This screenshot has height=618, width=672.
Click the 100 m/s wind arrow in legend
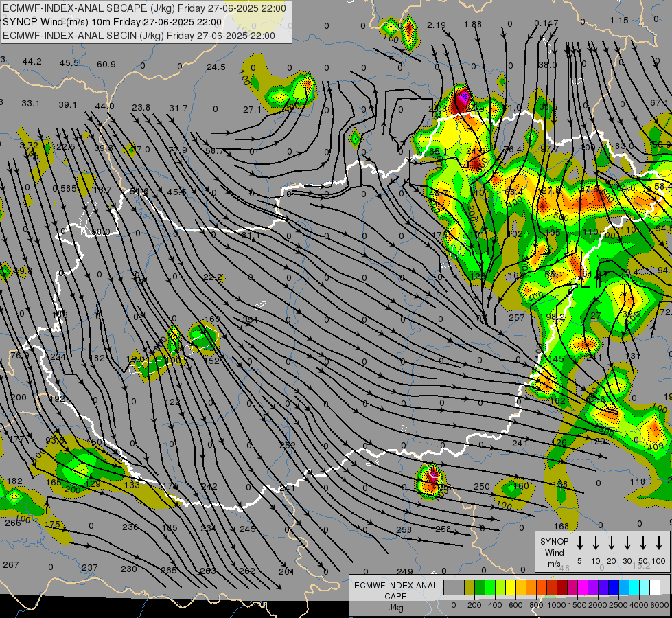(659, 543)
